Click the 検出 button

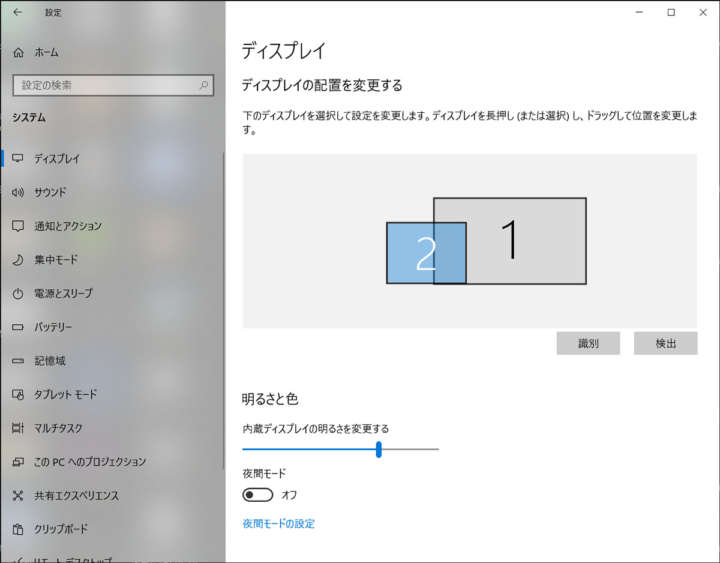coord(666,343)
